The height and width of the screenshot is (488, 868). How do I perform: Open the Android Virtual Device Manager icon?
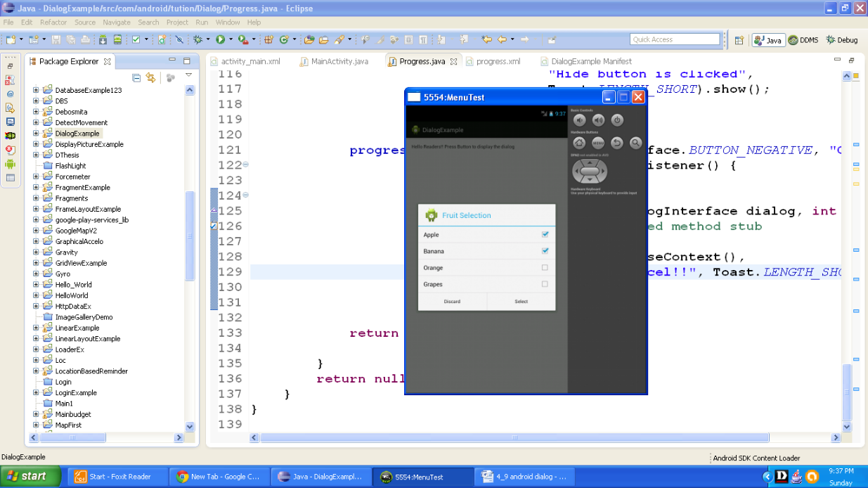[117, 39]
